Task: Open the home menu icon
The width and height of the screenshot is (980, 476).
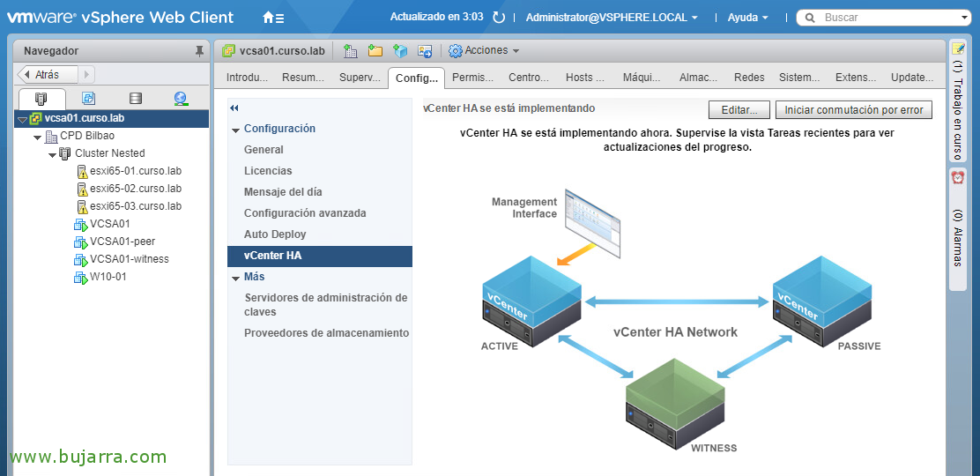Action: [x=273, y=18]
